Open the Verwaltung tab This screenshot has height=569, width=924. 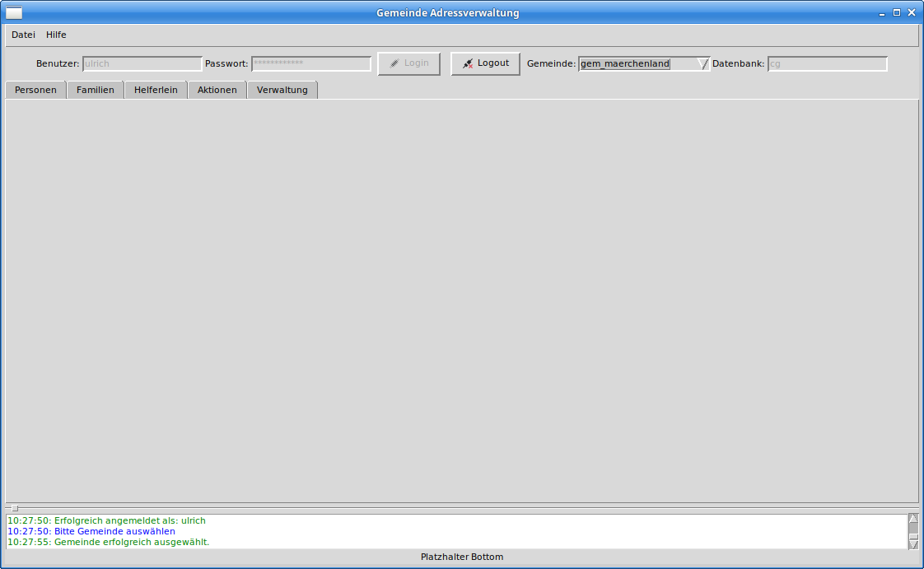[x=282, y=90]
